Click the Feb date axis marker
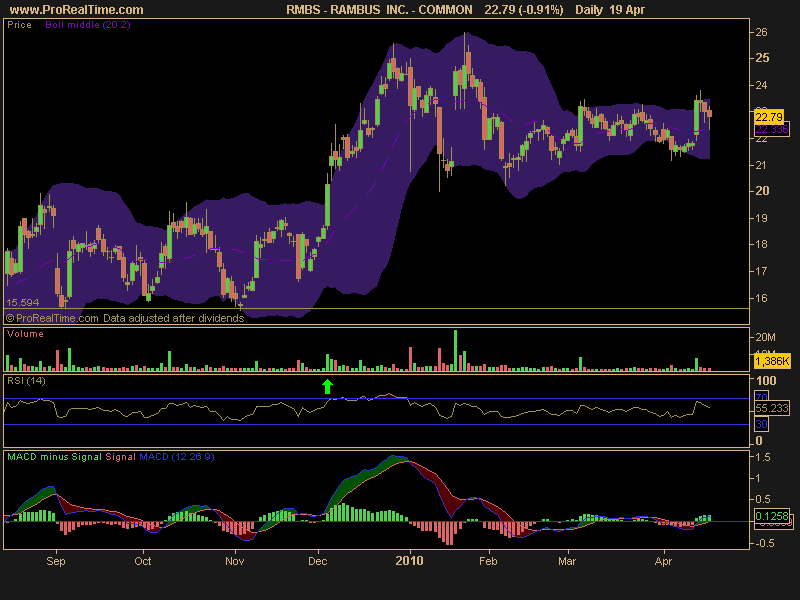800x600 pixels. 488,561
